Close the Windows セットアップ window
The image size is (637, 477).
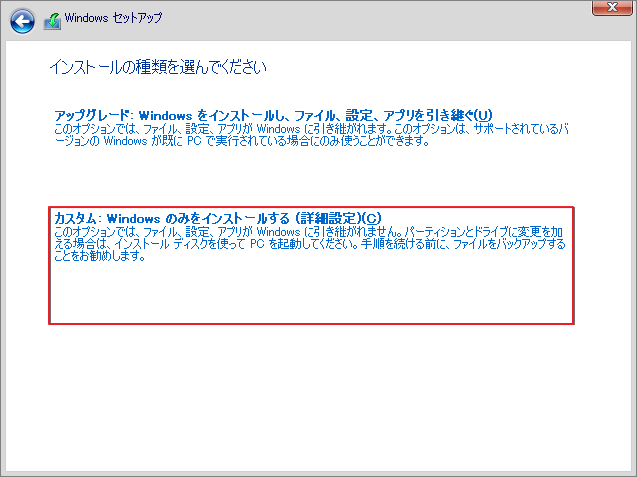(x=611, y=8)
